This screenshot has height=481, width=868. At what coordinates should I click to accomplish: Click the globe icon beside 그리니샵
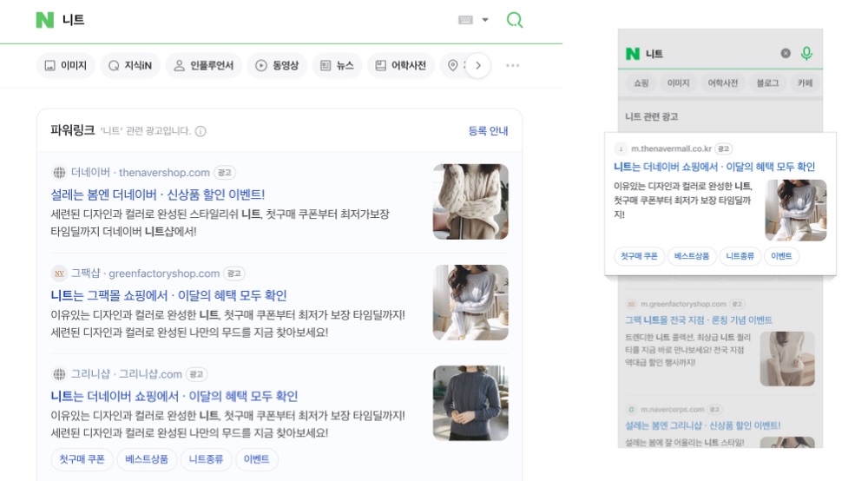click(x=59, y=374)
